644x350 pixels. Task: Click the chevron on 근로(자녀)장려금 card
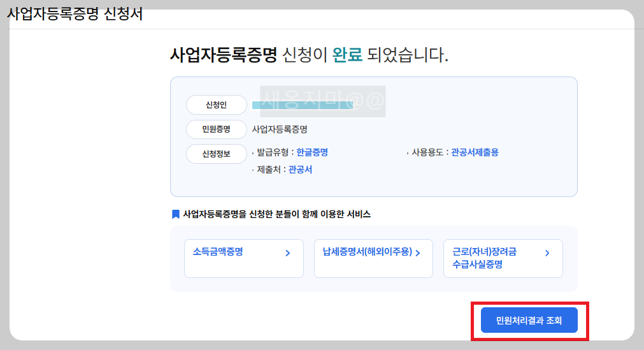tap(547, 253)
